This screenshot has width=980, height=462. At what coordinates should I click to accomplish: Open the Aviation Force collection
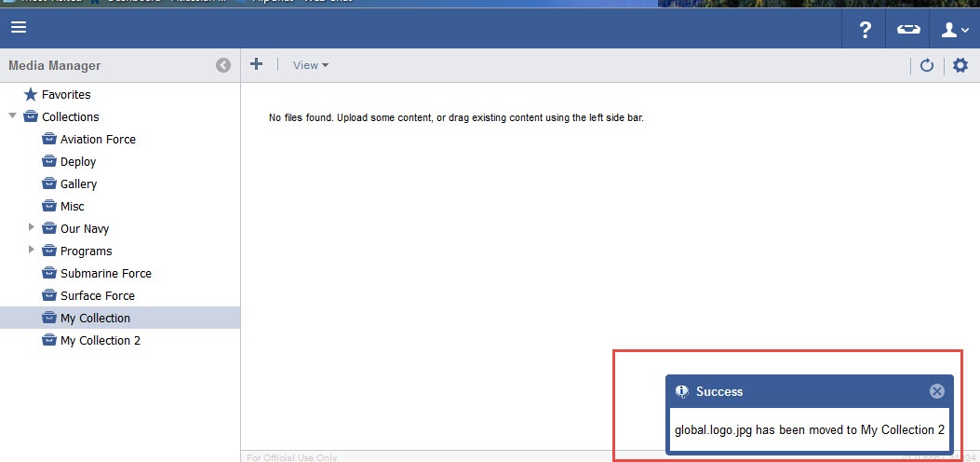point(97,139)
